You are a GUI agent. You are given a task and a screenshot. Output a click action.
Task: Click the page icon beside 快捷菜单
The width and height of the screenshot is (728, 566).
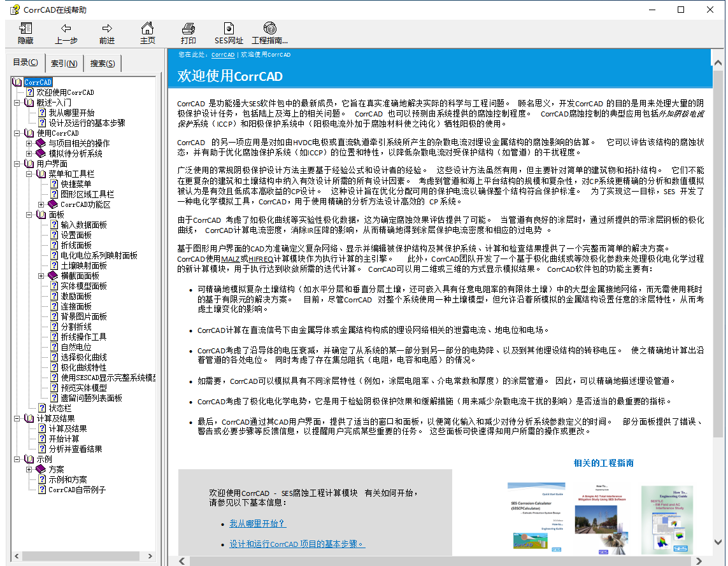pyautogui.click(x=54, y=184)
